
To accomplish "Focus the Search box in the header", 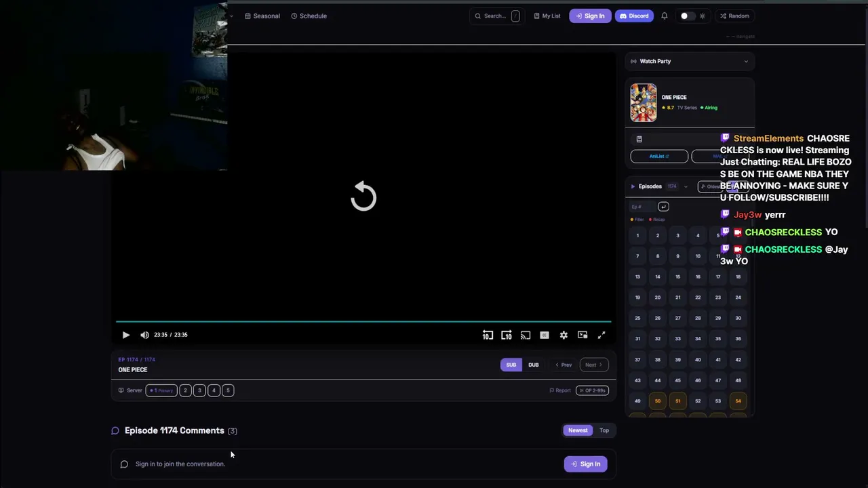I will point(496,16).
